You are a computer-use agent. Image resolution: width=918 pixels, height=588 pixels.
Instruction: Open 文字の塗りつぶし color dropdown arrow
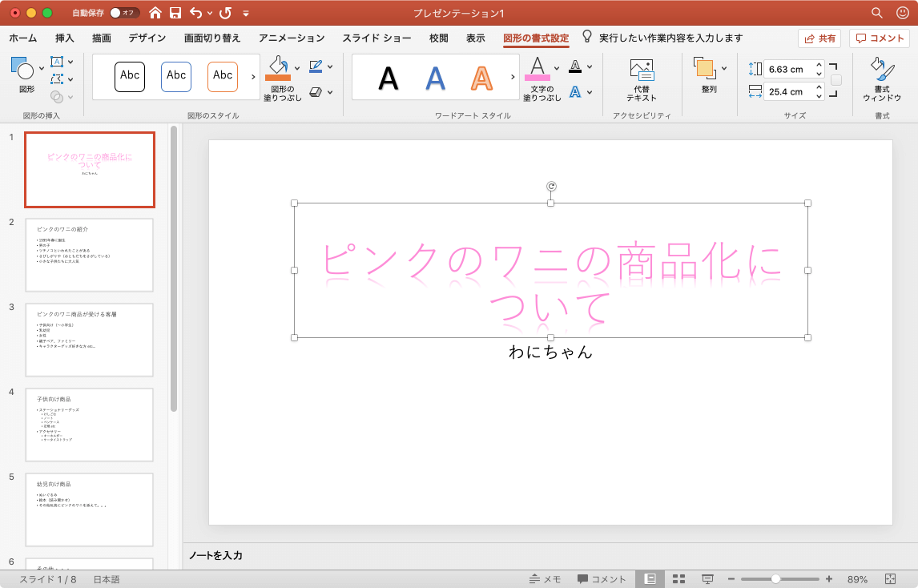555,68
